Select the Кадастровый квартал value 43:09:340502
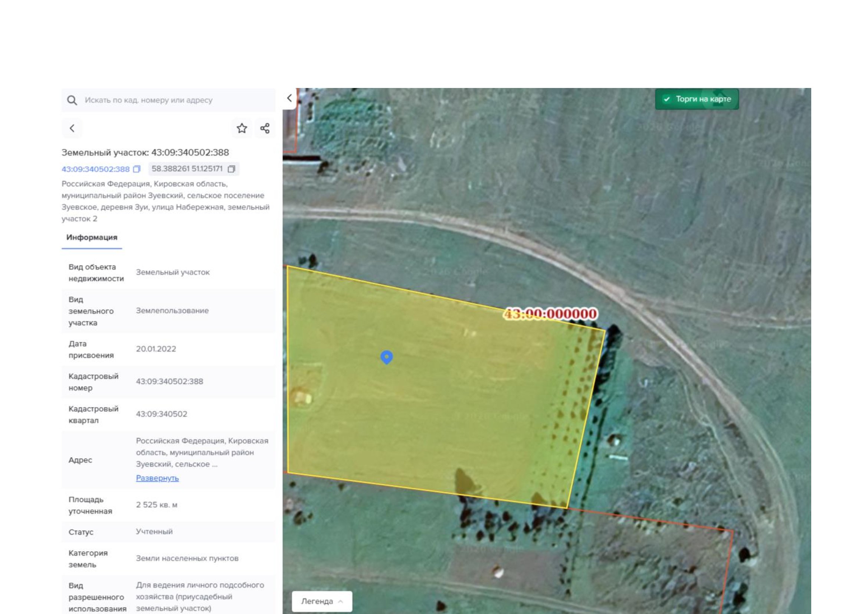The image size is (868, 614). click(x=161, y=414)
